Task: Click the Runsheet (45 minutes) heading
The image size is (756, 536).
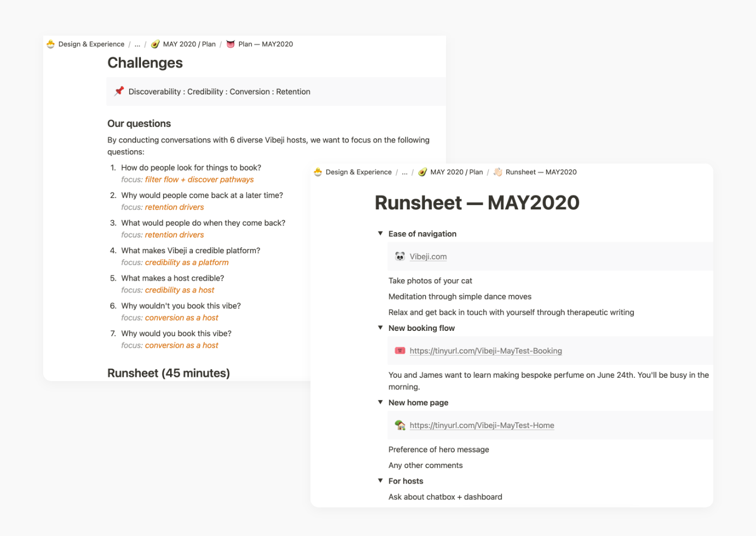Action: pos(168,373)
